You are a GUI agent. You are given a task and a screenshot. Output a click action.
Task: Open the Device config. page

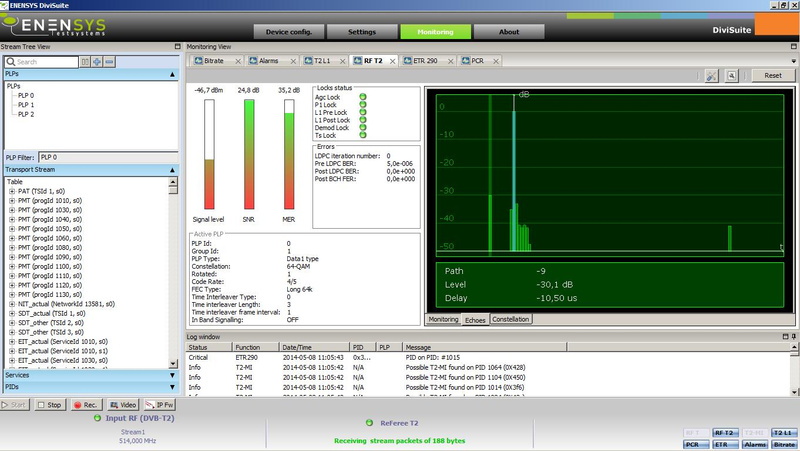pos(287,31)
